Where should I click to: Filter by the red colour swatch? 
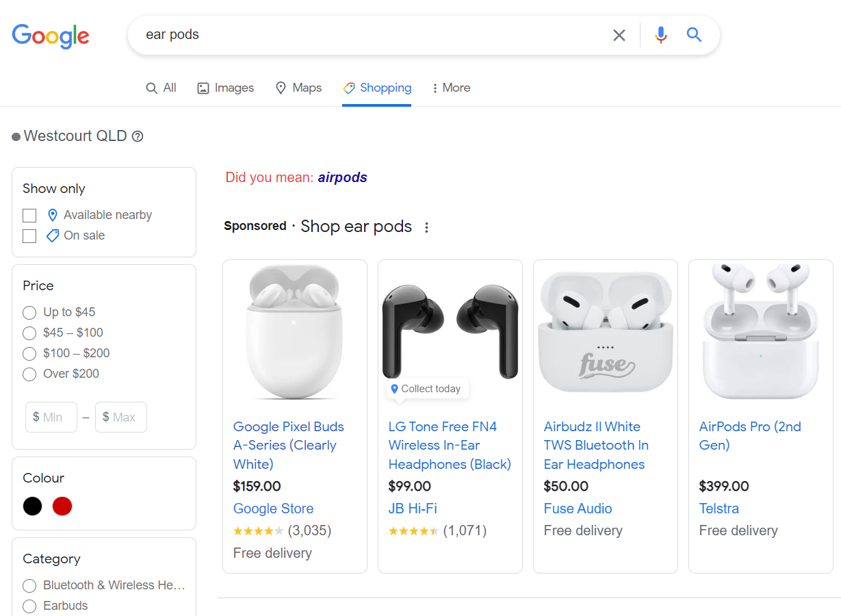click(62, 506)
